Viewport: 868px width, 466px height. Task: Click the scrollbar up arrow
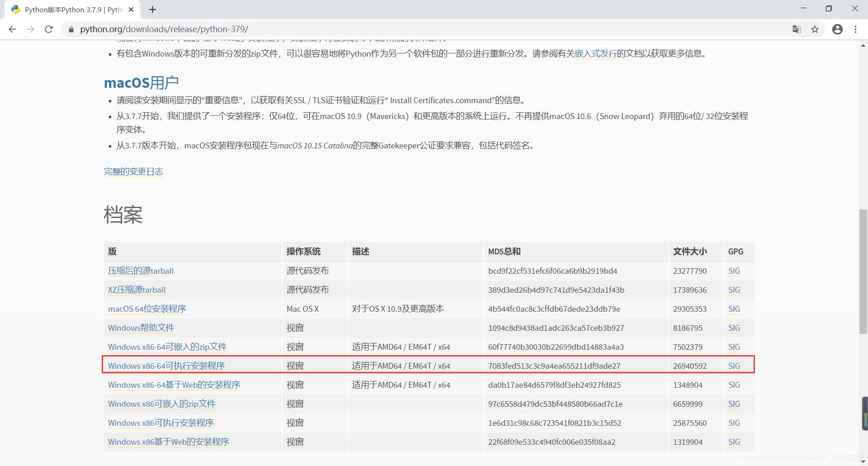(x=863, y=45)
